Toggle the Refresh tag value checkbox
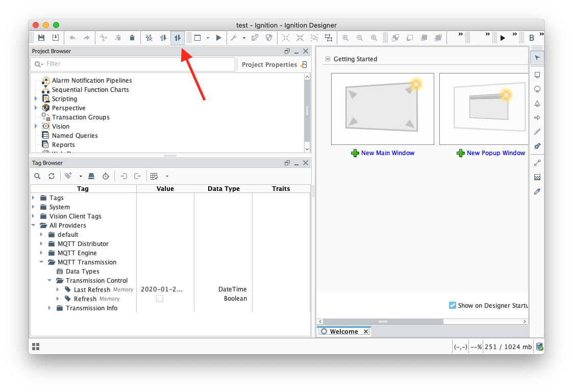The height and width of the screenshot is (392, 573). (x=160, y=299)
